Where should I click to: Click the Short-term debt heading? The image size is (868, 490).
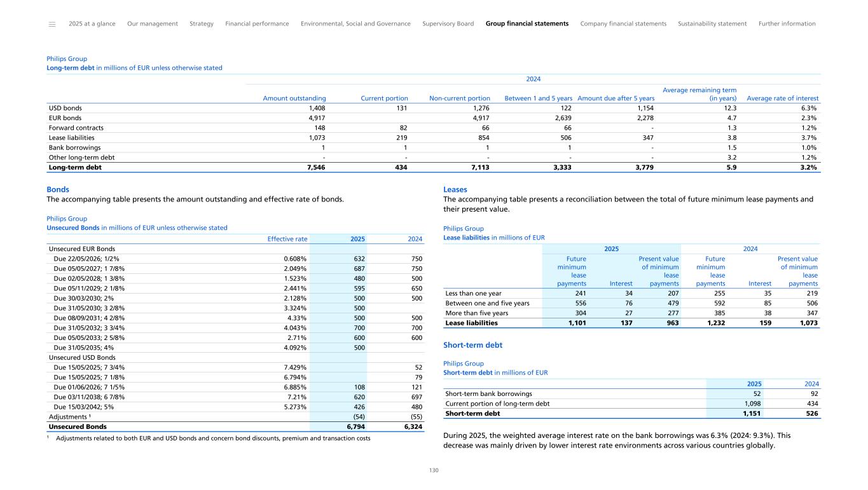472,345
